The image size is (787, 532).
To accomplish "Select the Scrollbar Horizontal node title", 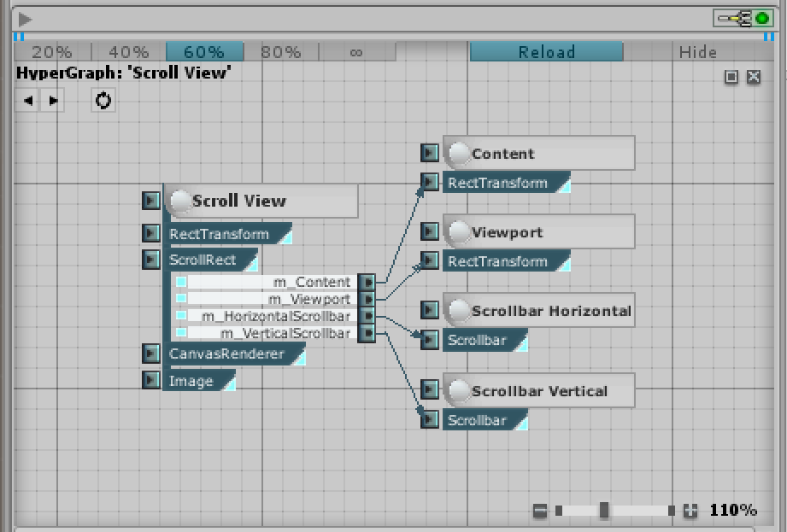I will pos(551,312).
